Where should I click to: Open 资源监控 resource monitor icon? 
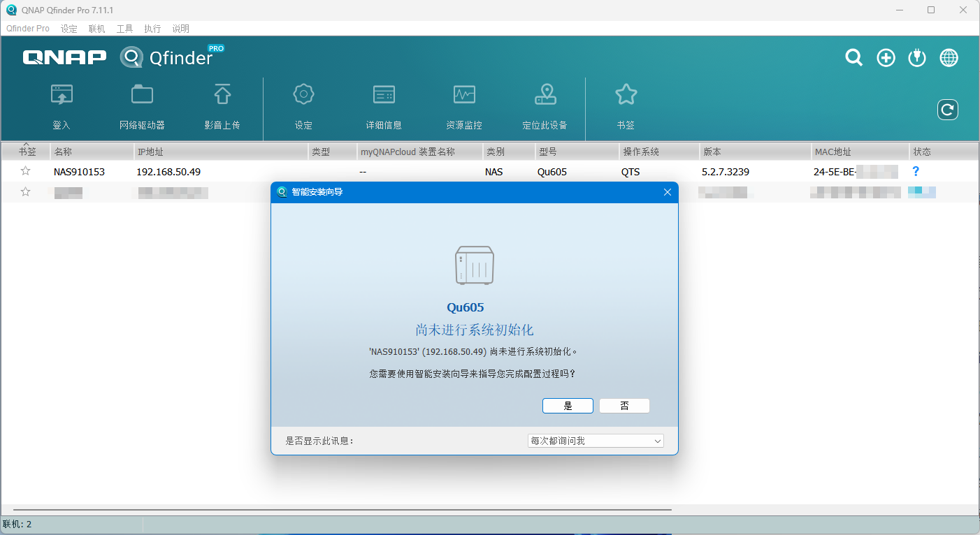(x=464, y=95)
